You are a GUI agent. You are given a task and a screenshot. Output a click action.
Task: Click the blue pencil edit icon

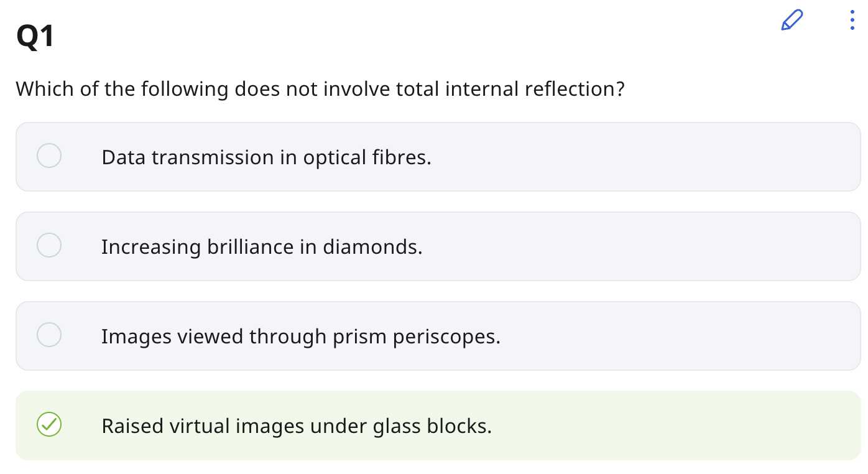tap(792, 21)
